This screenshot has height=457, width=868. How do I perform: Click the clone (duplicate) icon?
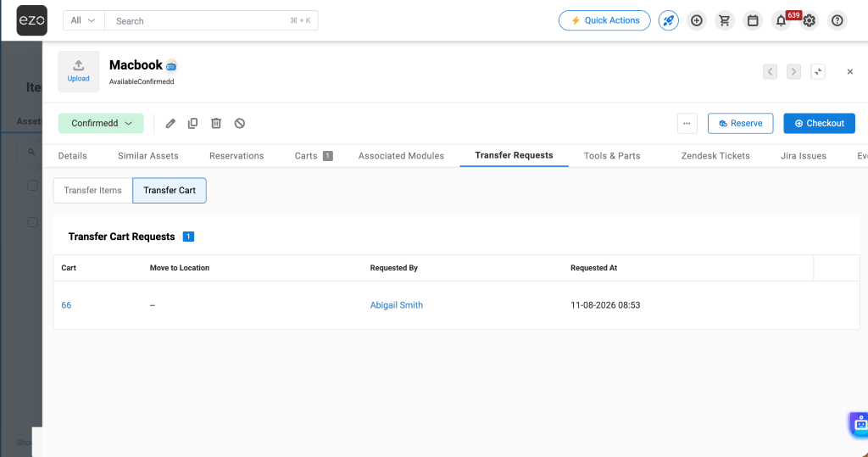point(192,123)
